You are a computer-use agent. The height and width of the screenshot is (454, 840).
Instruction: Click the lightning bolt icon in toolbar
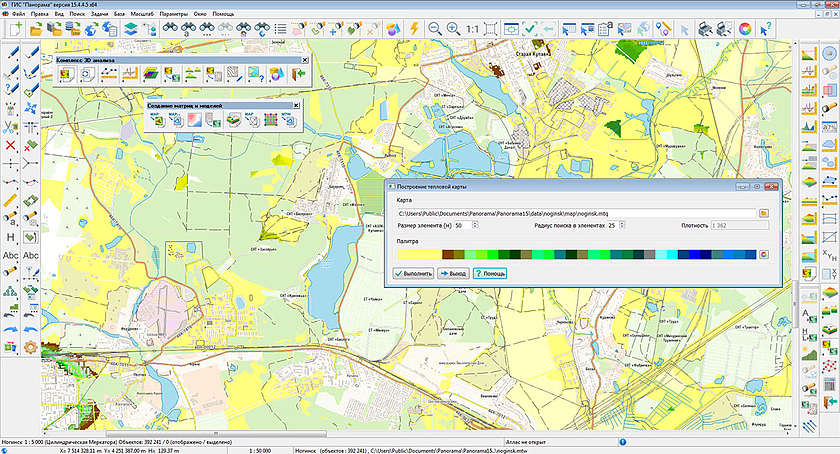coord(412,30)
